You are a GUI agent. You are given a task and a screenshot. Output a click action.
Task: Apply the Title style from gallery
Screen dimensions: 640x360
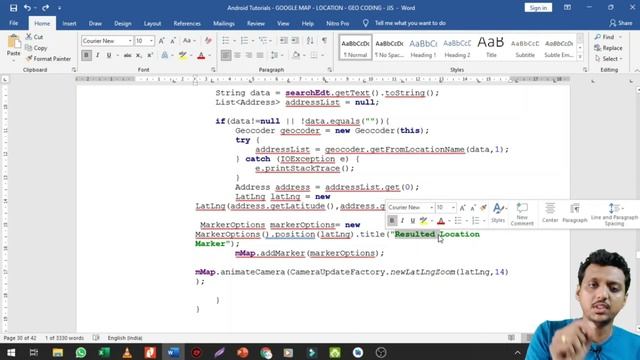click(x=491, y=48)
